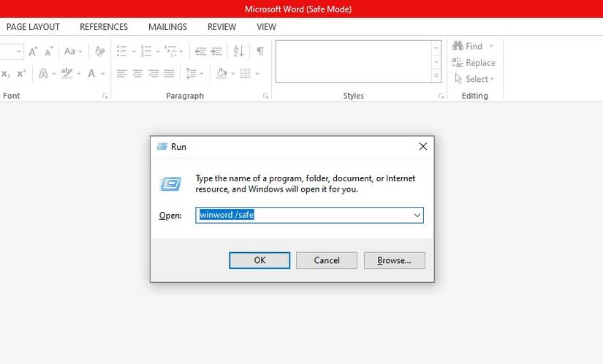
Task: Click inside the Styles gallery box
Action: point(354,61)
